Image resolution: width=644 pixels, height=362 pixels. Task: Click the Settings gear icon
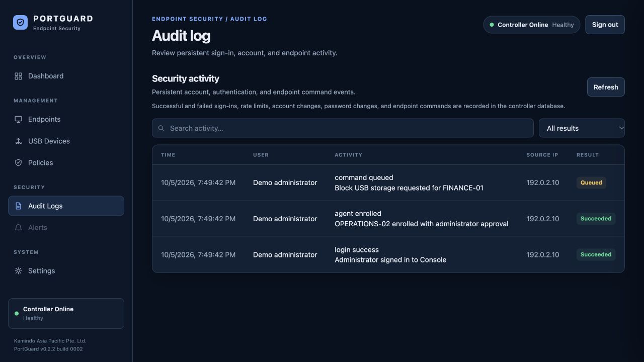(18, 270)
